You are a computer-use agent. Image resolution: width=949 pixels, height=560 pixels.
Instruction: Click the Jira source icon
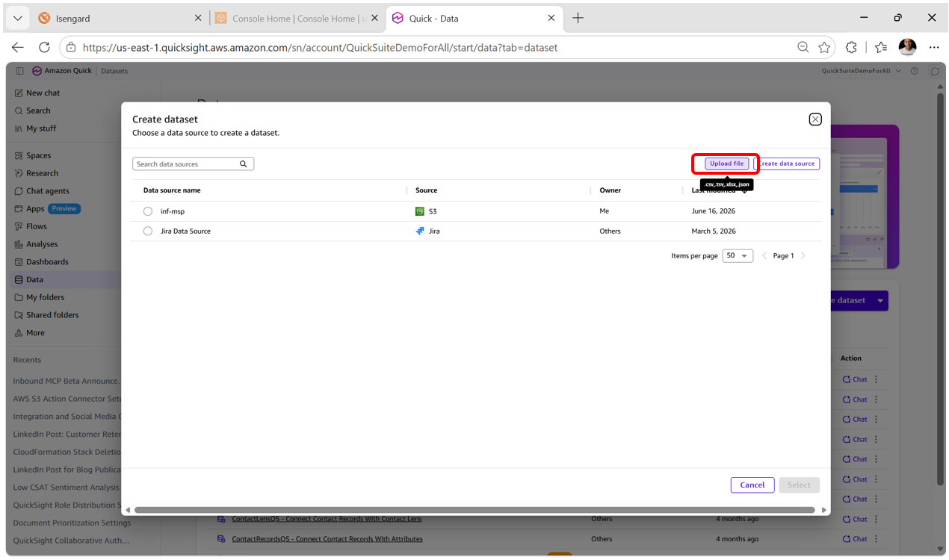tap(420, 231)
